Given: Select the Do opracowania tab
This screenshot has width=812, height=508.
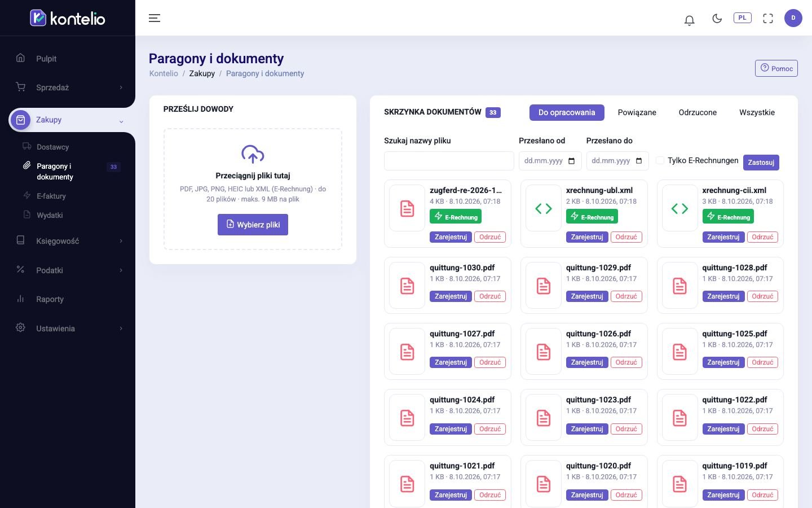Looking at the screenshot, I should pyautogui.click(x=567, y=112).
